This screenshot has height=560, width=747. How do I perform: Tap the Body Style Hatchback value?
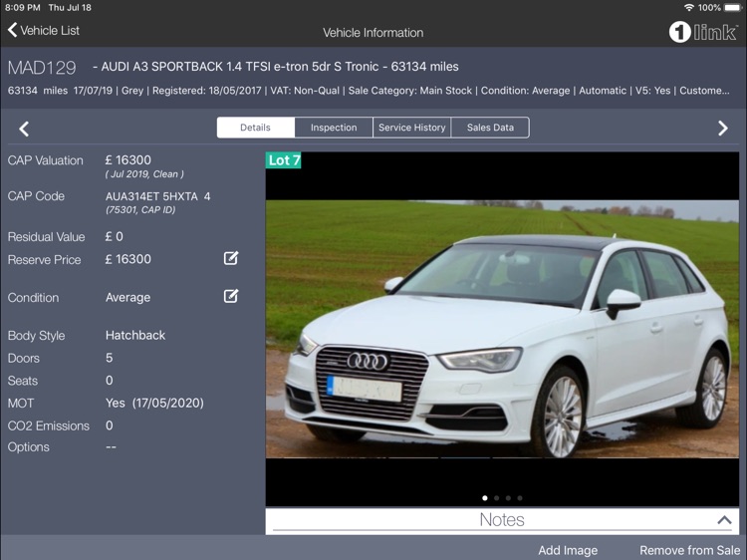click(135, 336)
